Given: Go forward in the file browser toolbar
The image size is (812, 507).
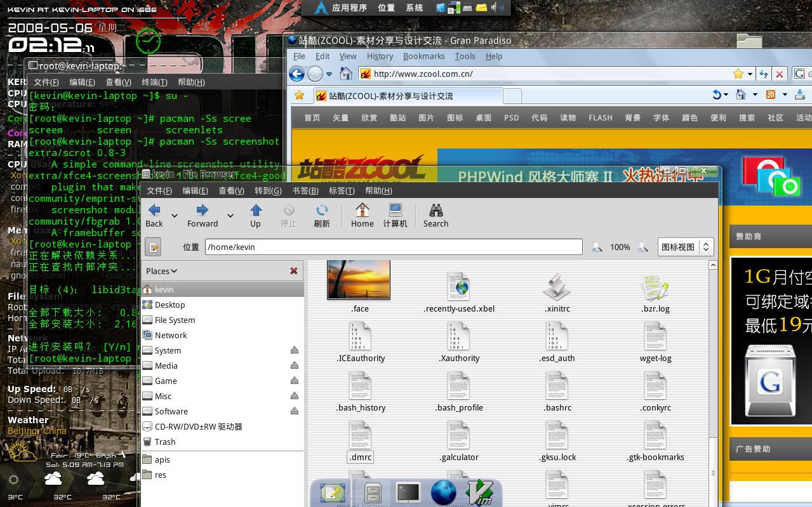Looking at the screenshot, I should [203, 216].
